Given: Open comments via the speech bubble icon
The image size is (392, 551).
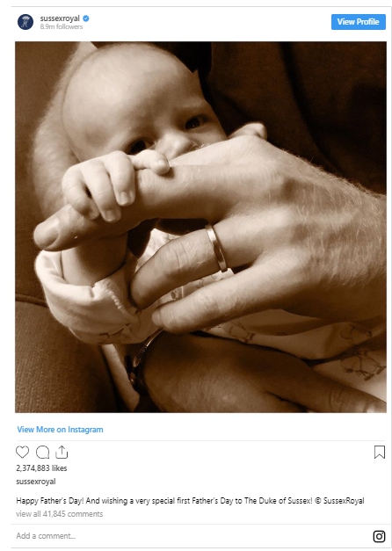Looking at the screenshot, I should pyautogui.click(x=42, y=453).
